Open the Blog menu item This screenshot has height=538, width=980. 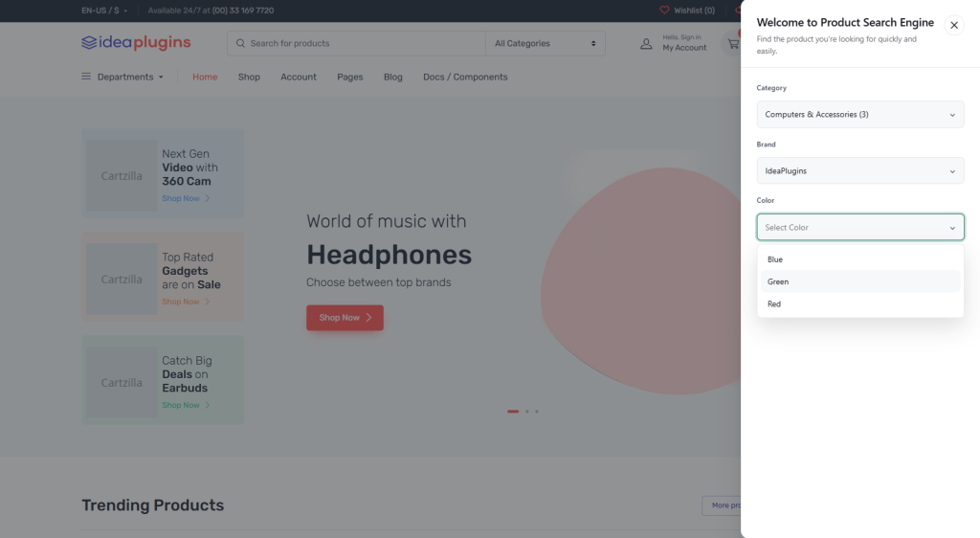click(x=393, y=77)
